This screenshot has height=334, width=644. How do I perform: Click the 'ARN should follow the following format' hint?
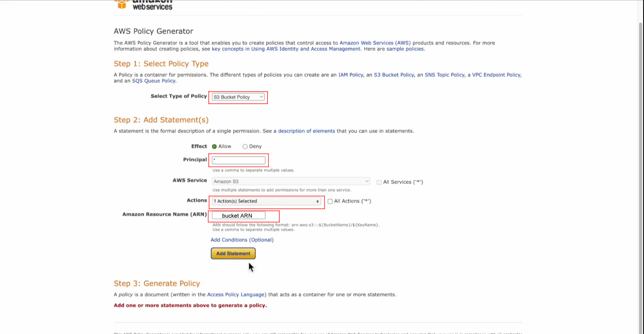pyautogui.click(x=296, y=225)
